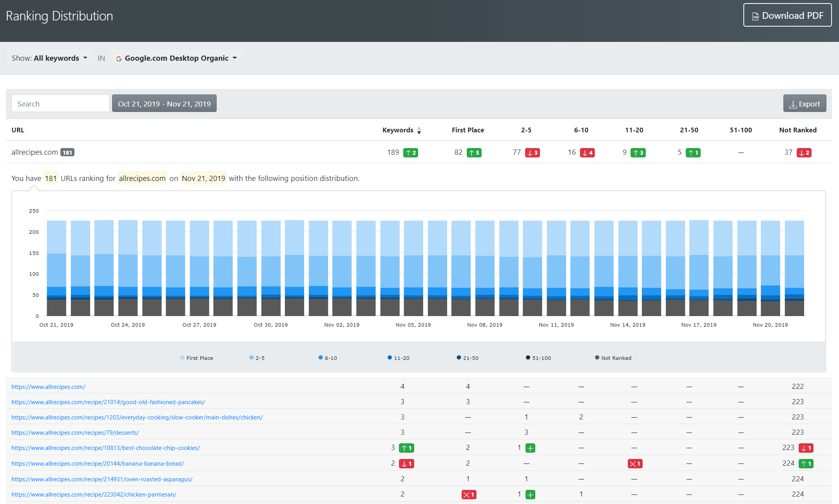
Task: Toggle Not Ranked series in chart legend
Action: (613, 358)
